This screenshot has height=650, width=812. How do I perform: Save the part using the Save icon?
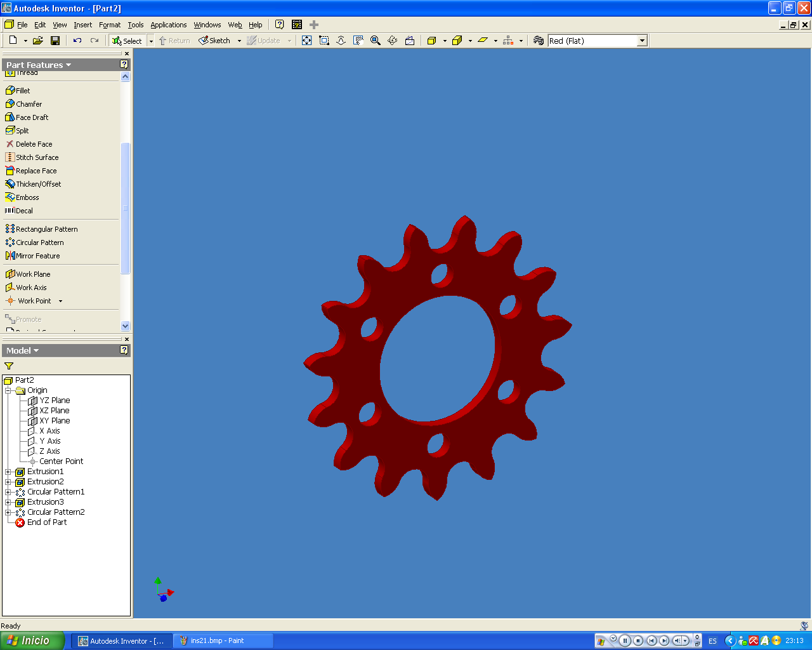(x=56, y=40)
